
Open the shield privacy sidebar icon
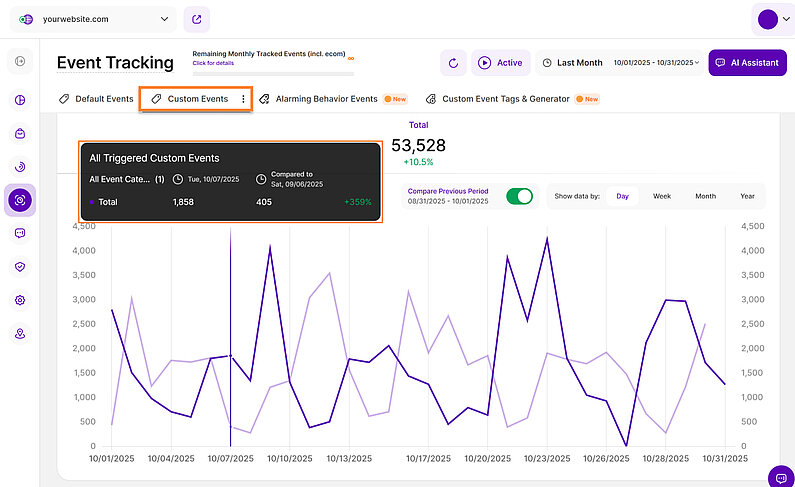coord(20,267)
